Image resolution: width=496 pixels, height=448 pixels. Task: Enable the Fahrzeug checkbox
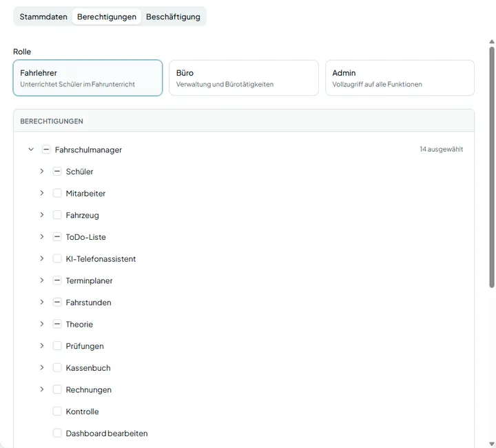tap(57, 215)
